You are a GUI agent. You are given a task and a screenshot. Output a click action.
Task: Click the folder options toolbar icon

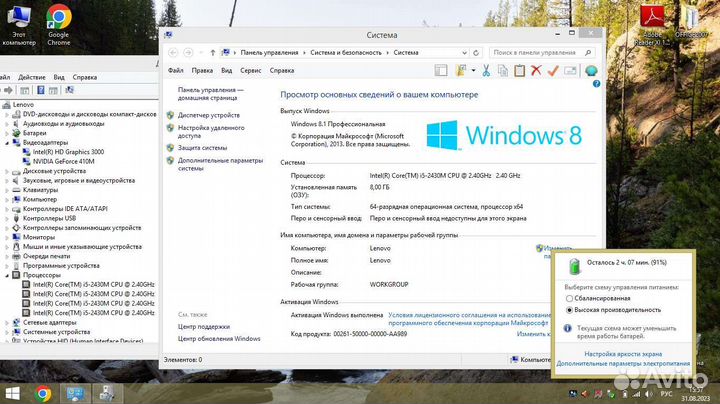pyautogui.click(x=461, y=71)
